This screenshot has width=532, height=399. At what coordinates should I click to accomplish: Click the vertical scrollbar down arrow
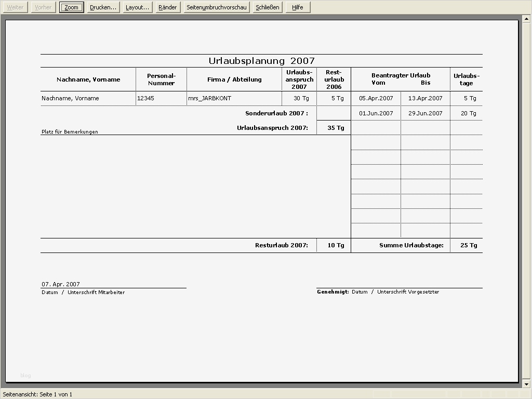(x=527, y=384)
